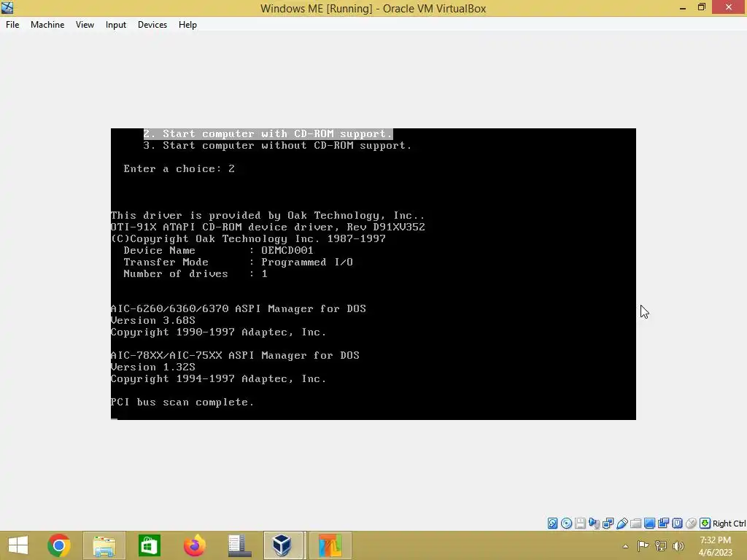Click 'AIC-78XX/AIC-75XX ASPI Manager for DOS' line
Image resolution: width=747 pixels, height=560 pixels.
tap(235, 356)
